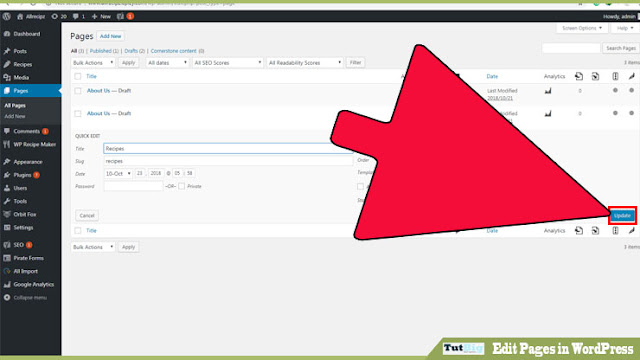Click the Add New button beside Pages
This screenshot has width=640, height=360.
pos(111,36)
